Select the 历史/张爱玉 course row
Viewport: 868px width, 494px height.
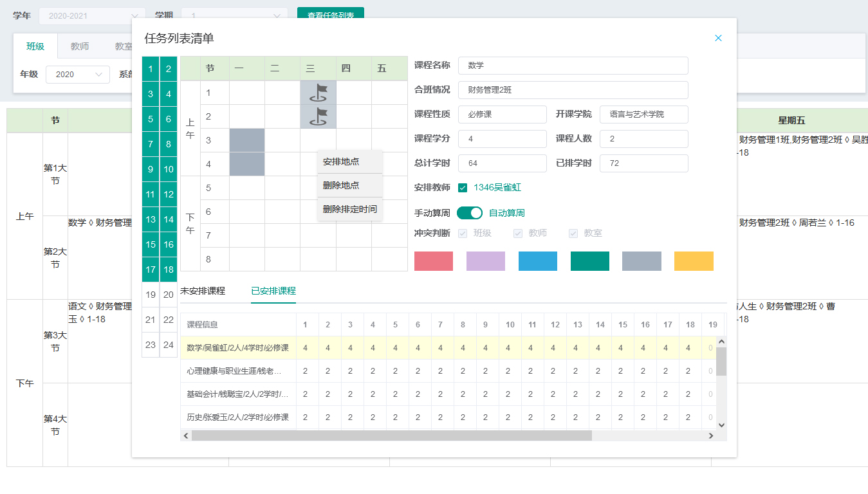448,417
